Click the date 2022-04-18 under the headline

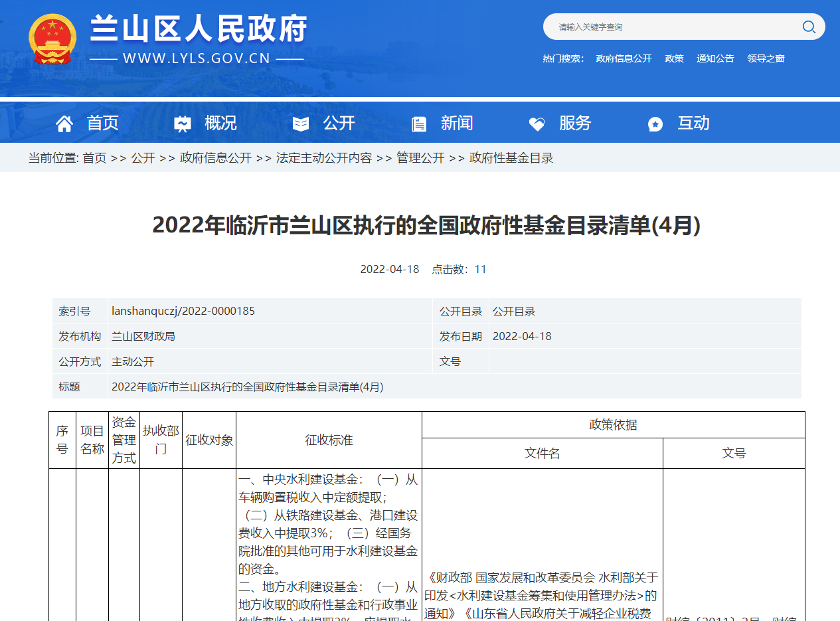390,269
